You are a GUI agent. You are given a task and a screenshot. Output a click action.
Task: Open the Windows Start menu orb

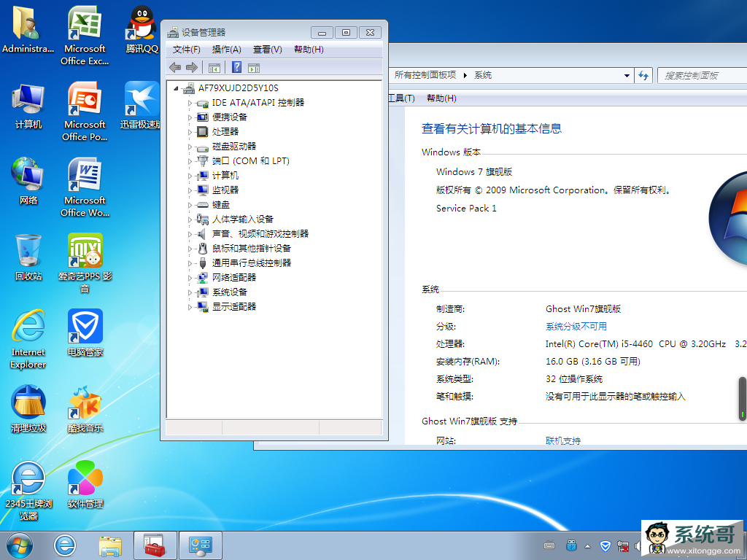point(20,545)
